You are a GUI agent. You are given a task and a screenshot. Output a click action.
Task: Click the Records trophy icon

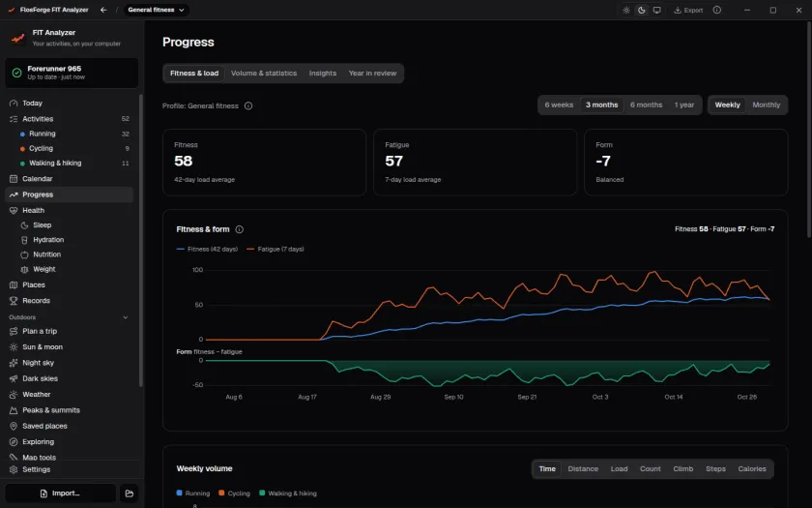pyautogui.click(x=14, y=301)
